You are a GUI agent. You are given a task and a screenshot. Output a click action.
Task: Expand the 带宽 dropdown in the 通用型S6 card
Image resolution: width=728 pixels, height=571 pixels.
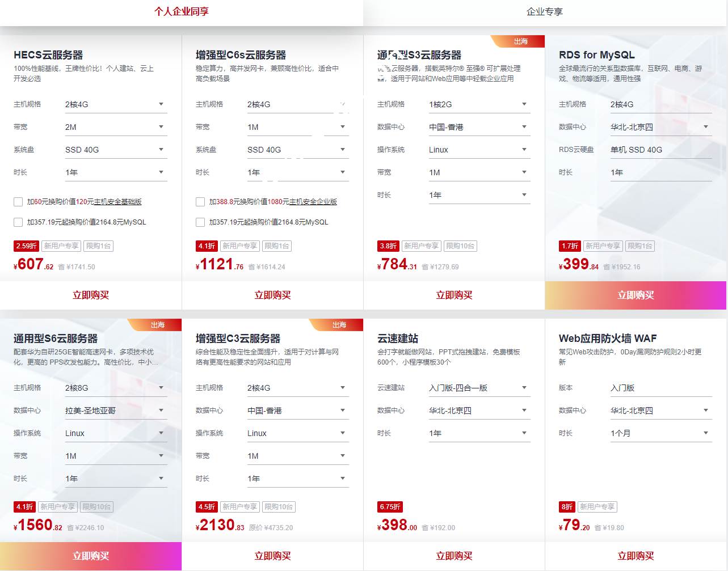pos(116,456)
